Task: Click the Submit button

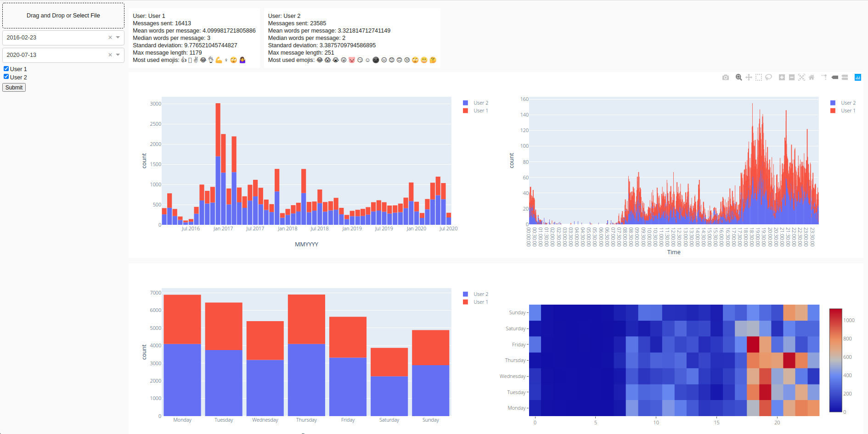Action: (x=14, y=88)
